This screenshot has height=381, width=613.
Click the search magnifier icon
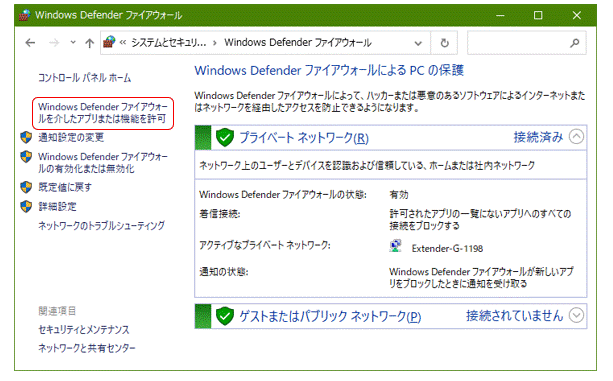click(x=574, y=43)
